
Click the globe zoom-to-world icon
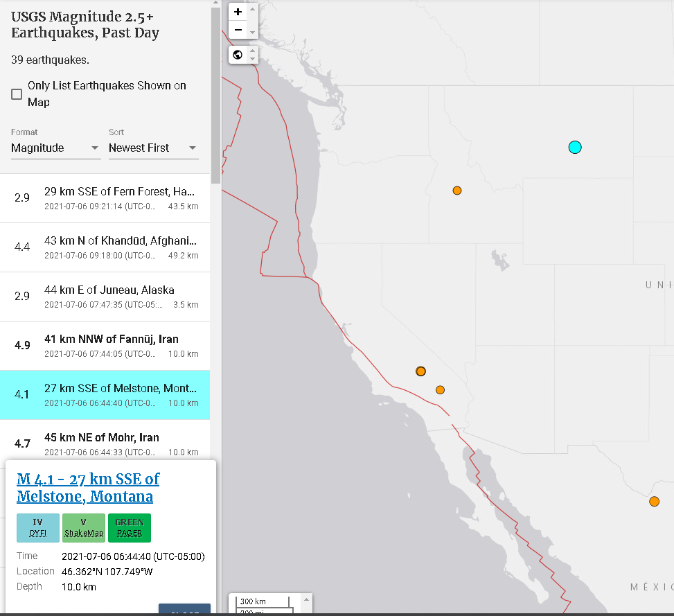pos(238,55)
